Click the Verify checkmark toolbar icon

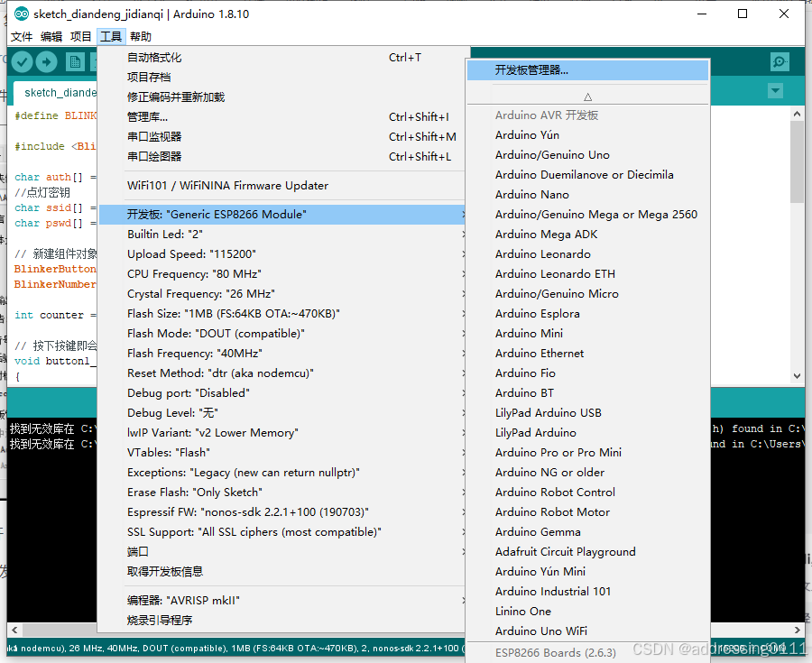coord(23,62)
